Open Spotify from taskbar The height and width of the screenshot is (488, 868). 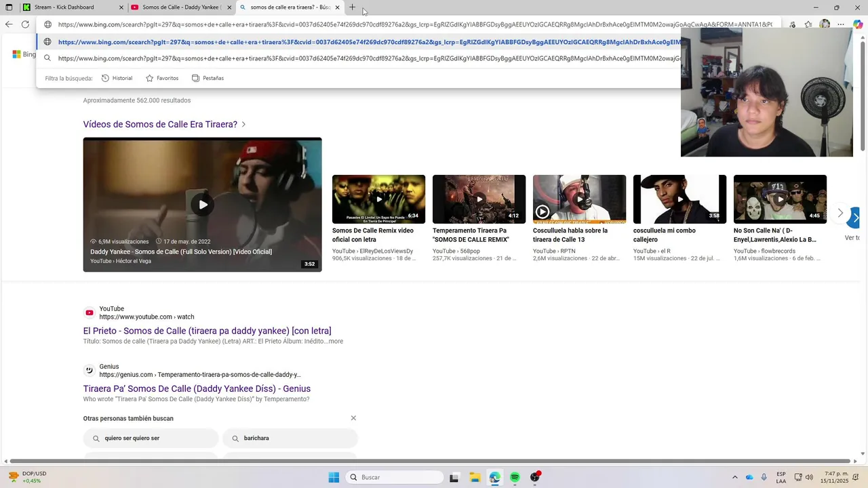(x=515, y=477)
